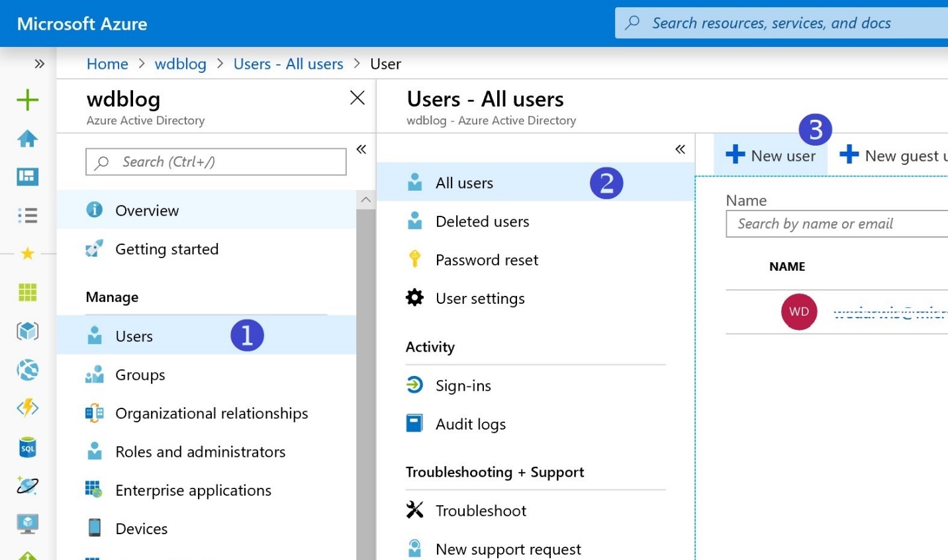The image size is (948, 560).
Task: Click the Sign-ins arrow icon
Action: tap(414, 385)
